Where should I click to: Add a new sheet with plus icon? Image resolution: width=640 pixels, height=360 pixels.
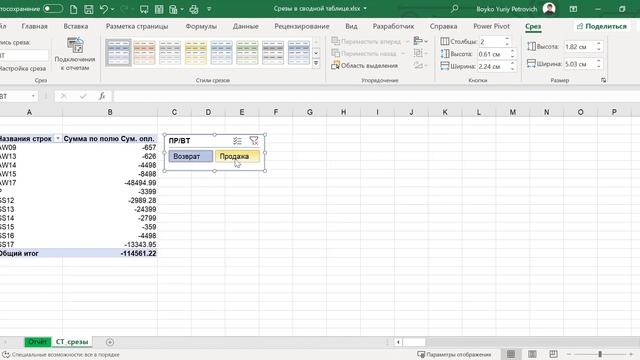(110, 342)
